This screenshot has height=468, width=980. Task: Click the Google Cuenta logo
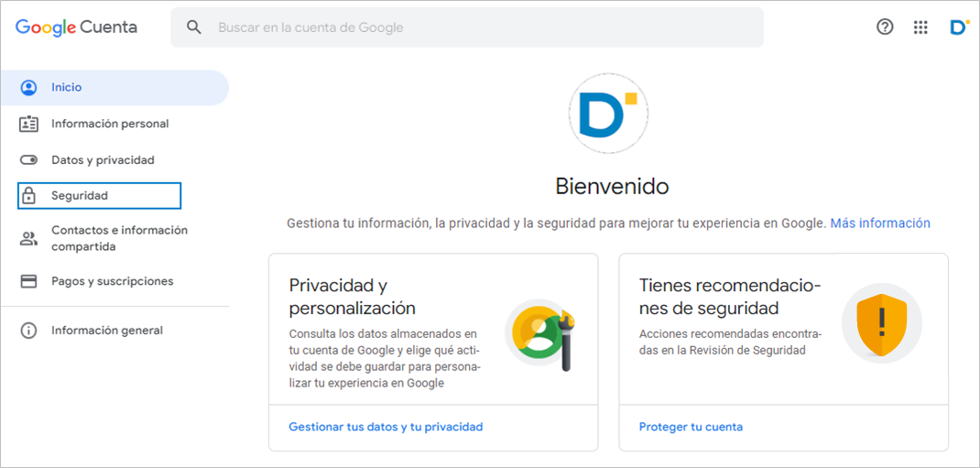point(76,27)
